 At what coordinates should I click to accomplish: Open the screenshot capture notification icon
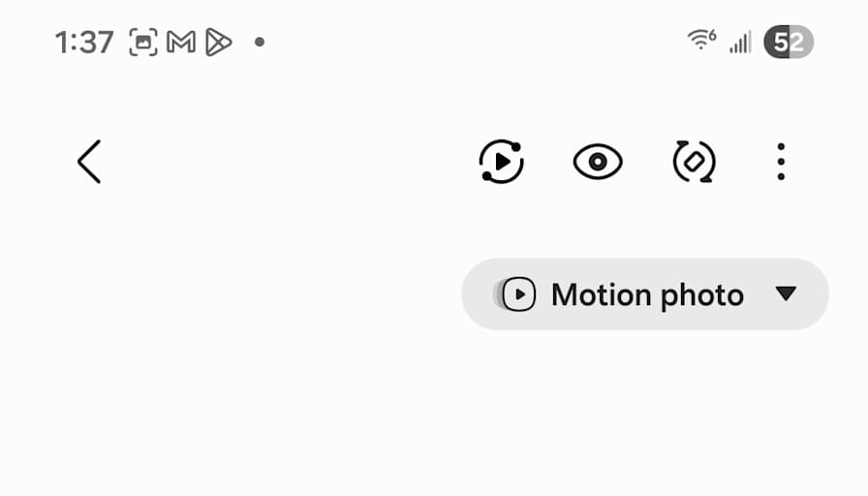point(143,42)
